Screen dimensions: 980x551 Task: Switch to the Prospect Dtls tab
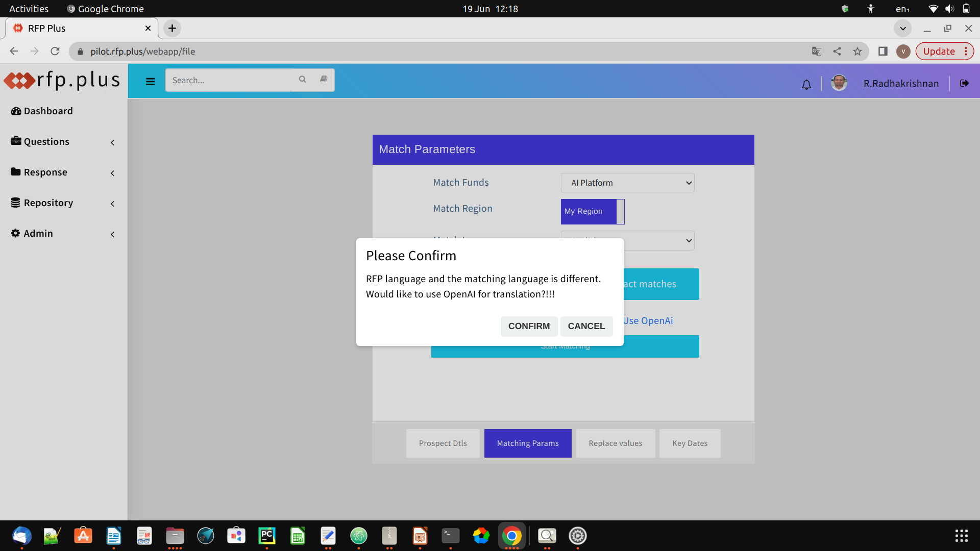(x=443, y=443)
